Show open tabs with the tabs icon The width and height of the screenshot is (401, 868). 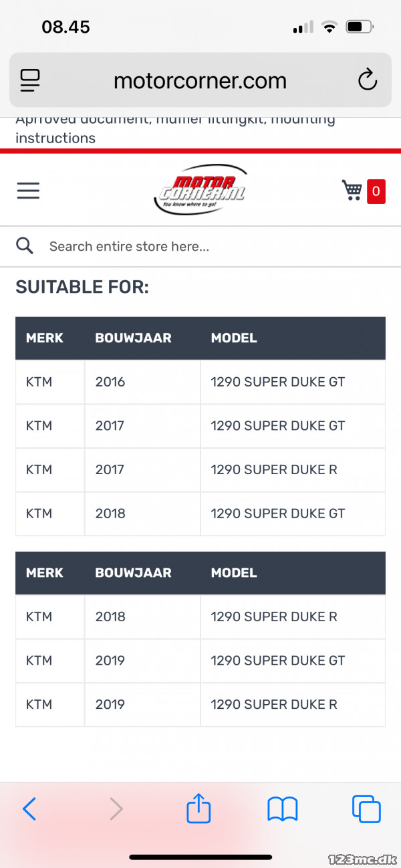coord(366,809)
